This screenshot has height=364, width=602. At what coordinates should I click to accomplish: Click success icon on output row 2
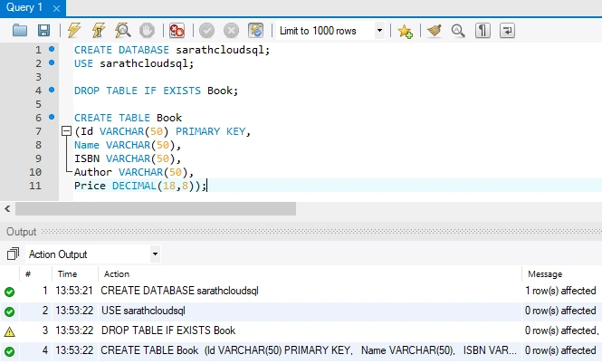click(10, 311)
